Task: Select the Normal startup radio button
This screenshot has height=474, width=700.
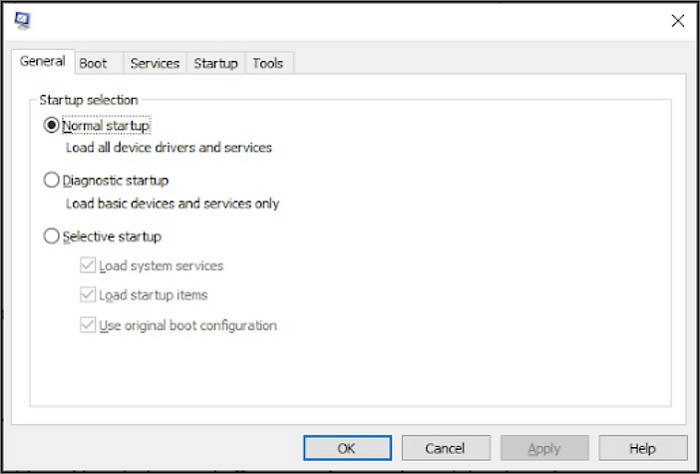Action: [x=52, y=126]
